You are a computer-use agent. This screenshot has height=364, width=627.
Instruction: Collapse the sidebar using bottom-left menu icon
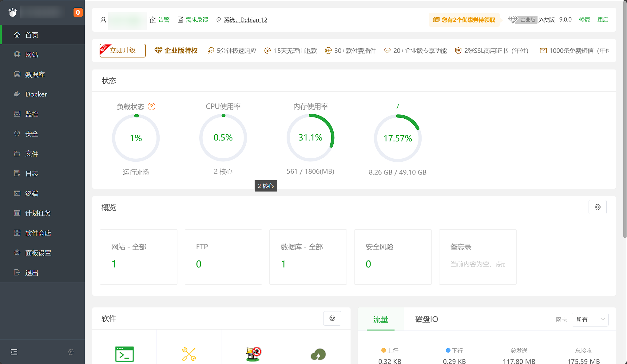tap(14, 352)
